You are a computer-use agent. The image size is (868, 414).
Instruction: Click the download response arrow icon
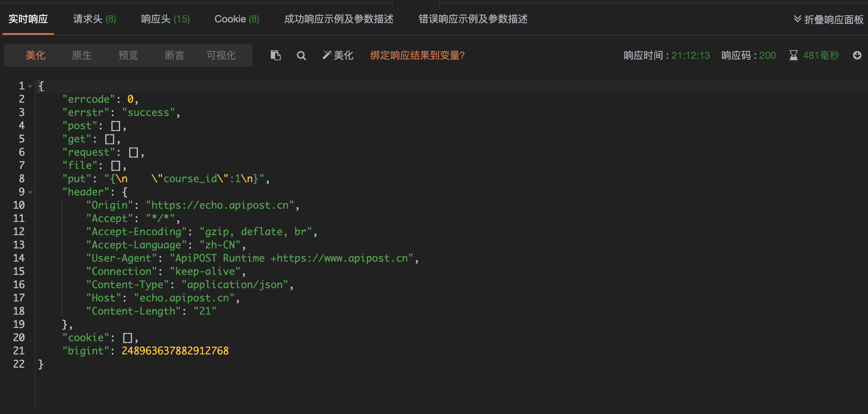click(x=857, y=55)
